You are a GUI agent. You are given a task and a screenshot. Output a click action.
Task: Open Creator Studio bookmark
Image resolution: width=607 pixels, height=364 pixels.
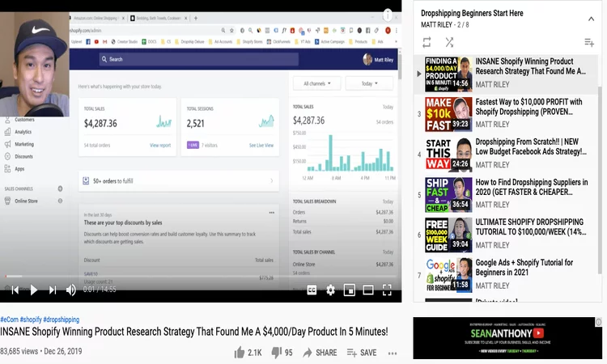[x=125, y=42]
